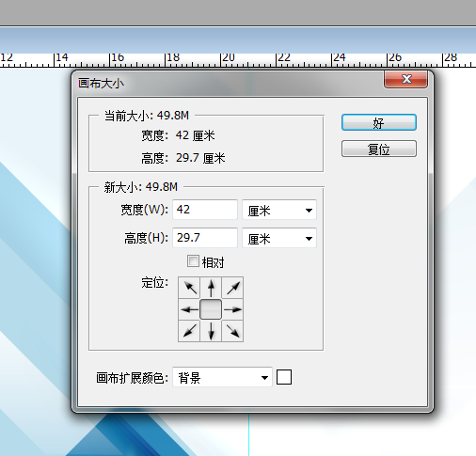Close the 画布大小 dialog

405,79
